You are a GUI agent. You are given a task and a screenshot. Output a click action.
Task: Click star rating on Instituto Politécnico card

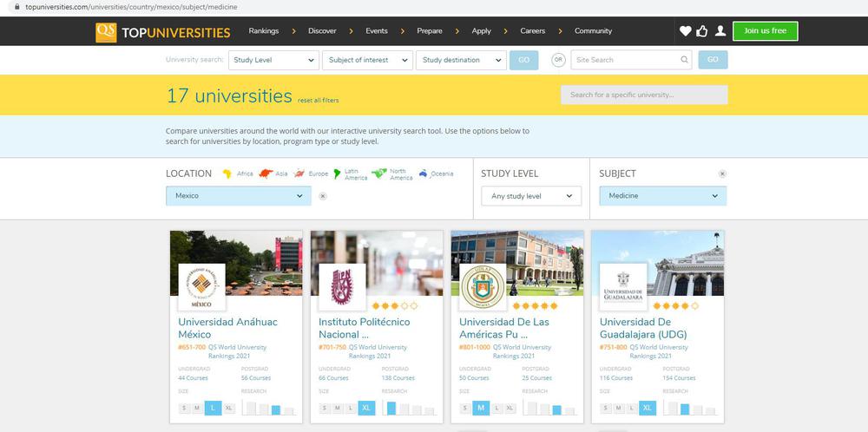click(x=395, y=306)
